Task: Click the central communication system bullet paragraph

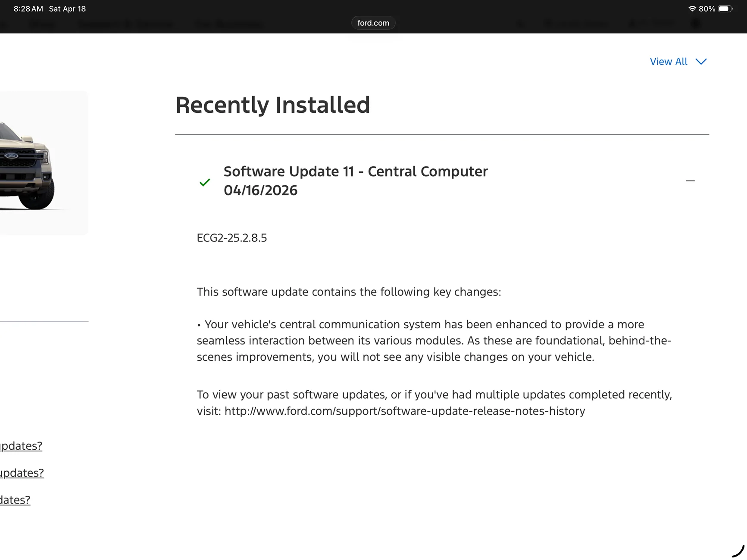Action: pyautogui.click(x=434, y=341)
